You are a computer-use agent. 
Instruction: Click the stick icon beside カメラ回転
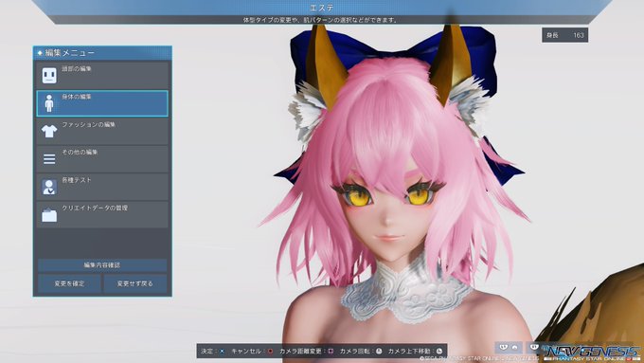(x=379, y=352)
